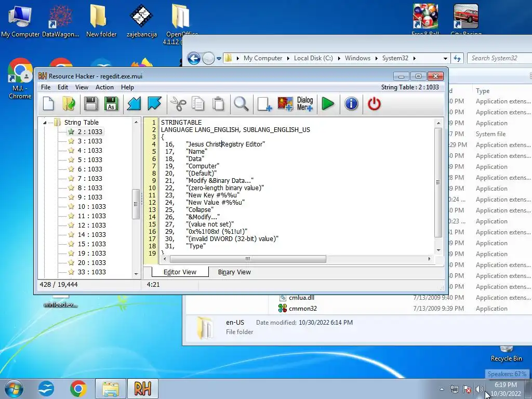
Task: Click the Add image resource icon
Action: click(285, 103)
